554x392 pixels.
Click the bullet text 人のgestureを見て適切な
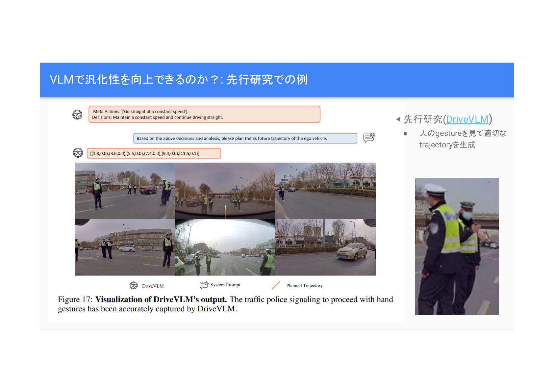coord(463,133)
